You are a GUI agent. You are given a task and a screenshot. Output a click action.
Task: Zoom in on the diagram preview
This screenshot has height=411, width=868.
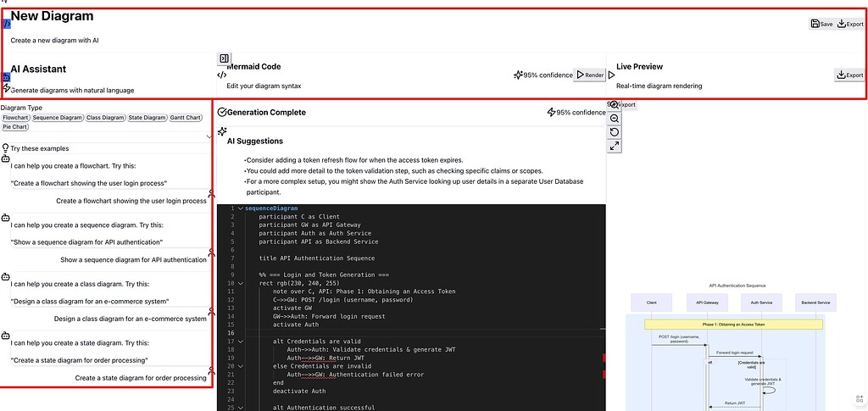(614, 104)
